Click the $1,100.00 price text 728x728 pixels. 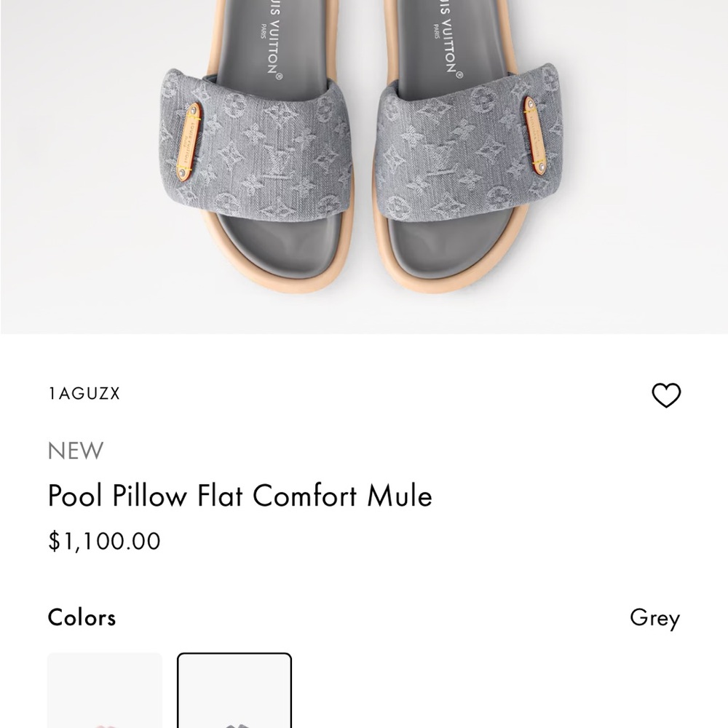[103, 541]
